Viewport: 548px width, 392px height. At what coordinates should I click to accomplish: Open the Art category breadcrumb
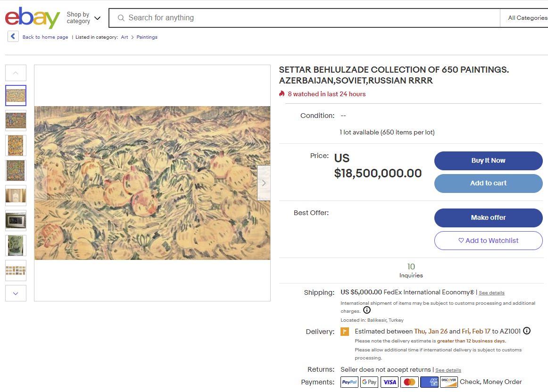click(125, 37)
